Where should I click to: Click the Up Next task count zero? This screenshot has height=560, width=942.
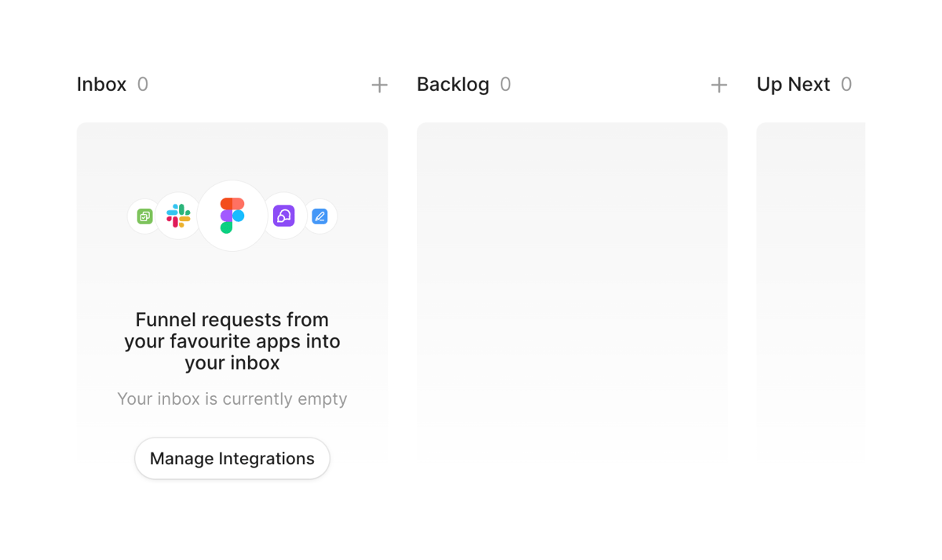coord(846,85)
